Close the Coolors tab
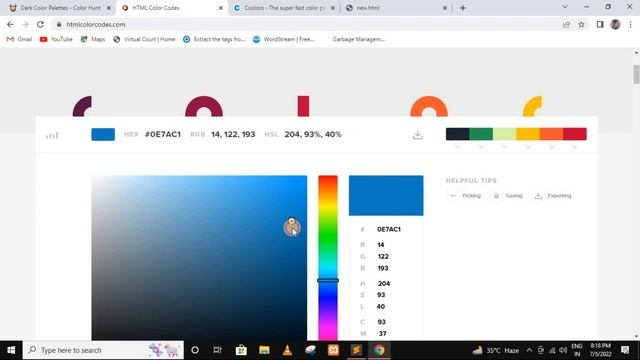640x360 pixels. click(333, 8)
